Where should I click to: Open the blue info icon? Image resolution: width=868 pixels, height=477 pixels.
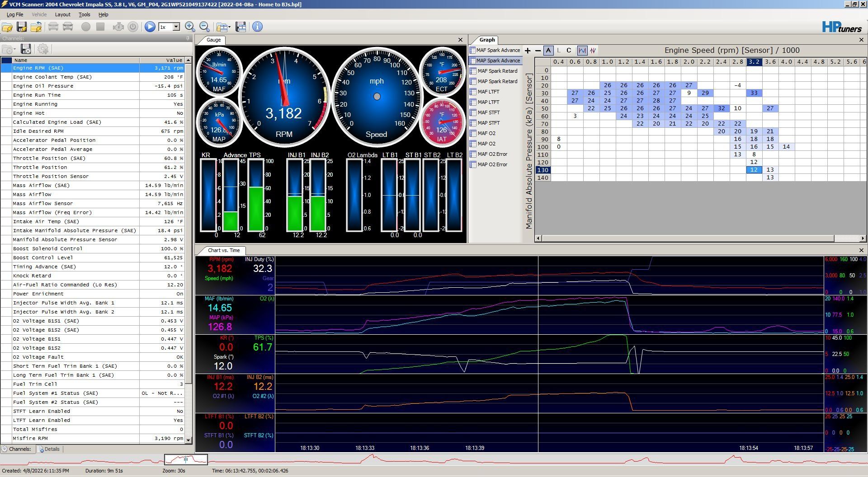tap(257, 27)
